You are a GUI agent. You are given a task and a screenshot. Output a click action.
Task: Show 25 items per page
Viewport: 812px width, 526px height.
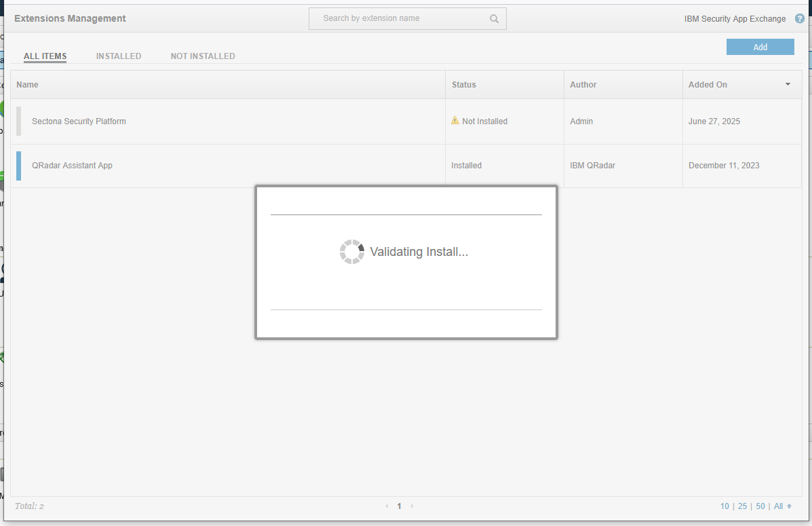[742, 506]
